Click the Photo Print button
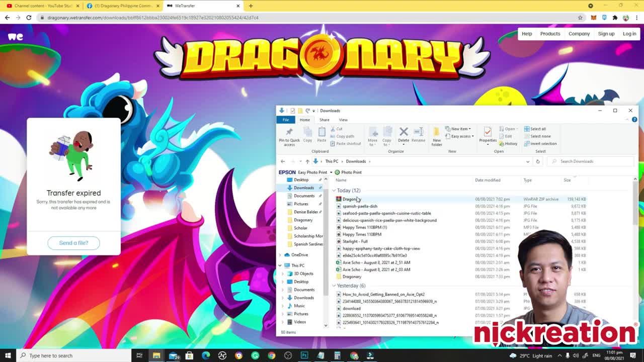 click(348, 172)
